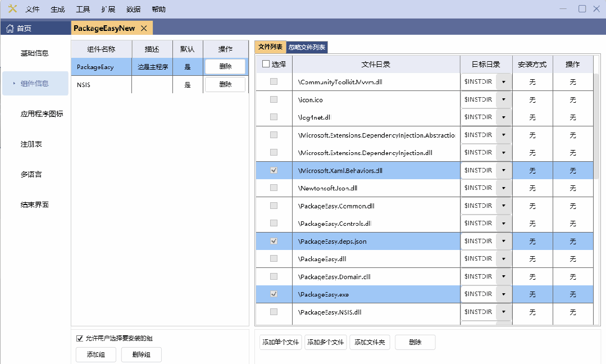Select NSIS component name cell

coord(101,85)
